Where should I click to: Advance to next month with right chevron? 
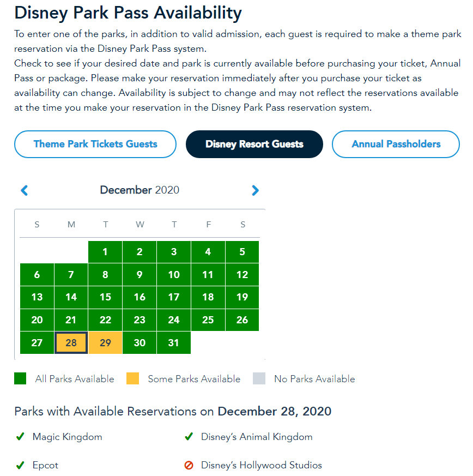click(x=255, y=190)
